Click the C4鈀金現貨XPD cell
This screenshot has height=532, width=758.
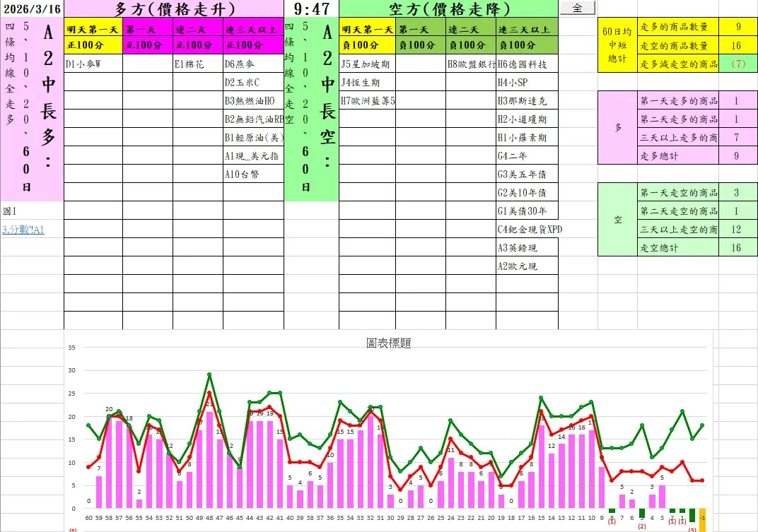(527, 229)
